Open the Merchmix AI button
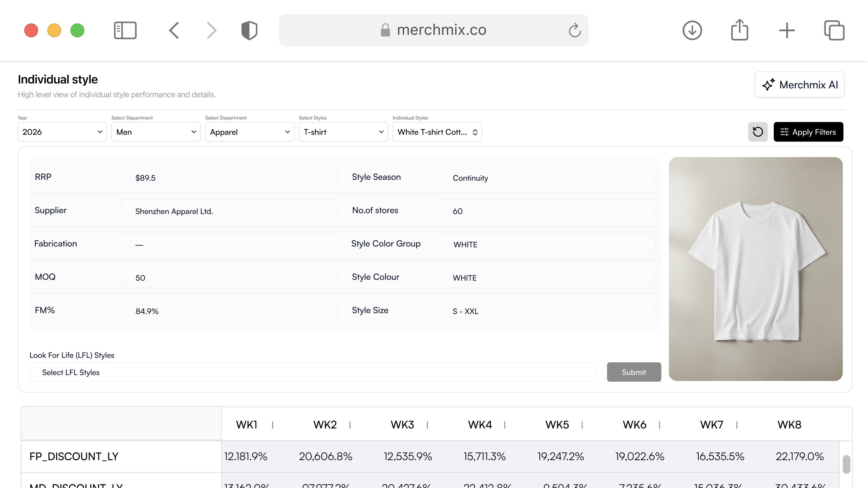This screenshot has width=868, height=488. tap(799, 84)
